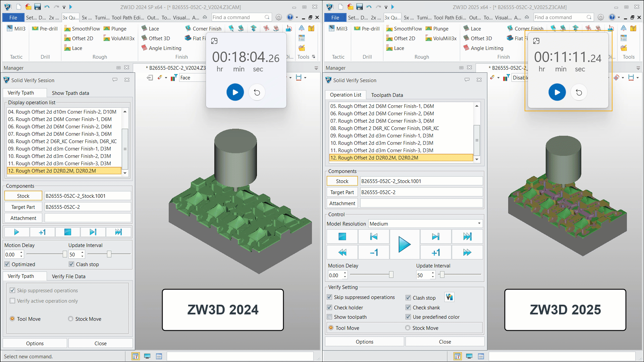Viewport: 644px width, 362px height.
Task: Select Pre-drill tool in ZW3D 2024 ribbon
Action: coord(45,28)
